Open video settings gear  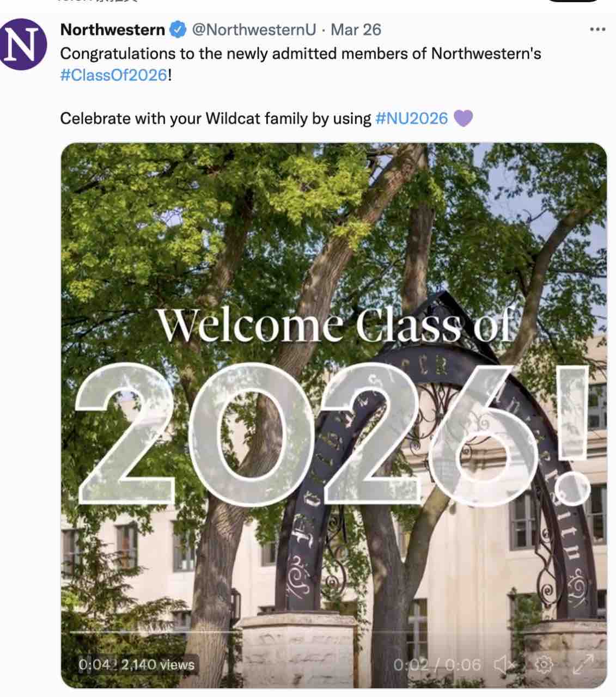544,664
